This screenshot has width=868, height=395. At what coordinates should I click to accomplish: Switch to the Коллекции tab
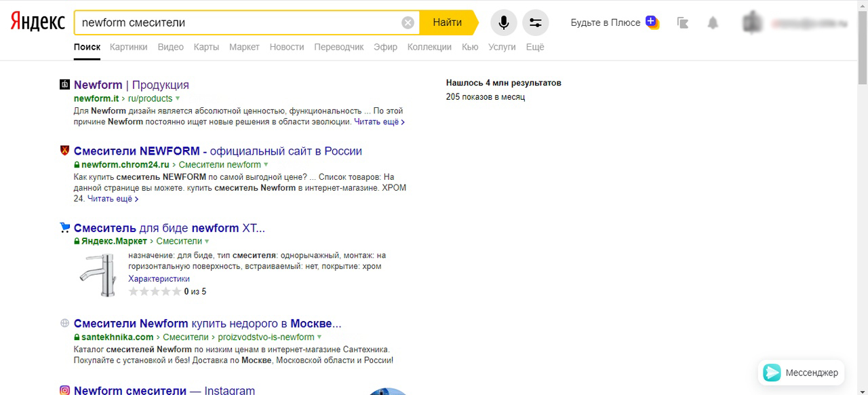pyautogui.click(x=429, y=47)
